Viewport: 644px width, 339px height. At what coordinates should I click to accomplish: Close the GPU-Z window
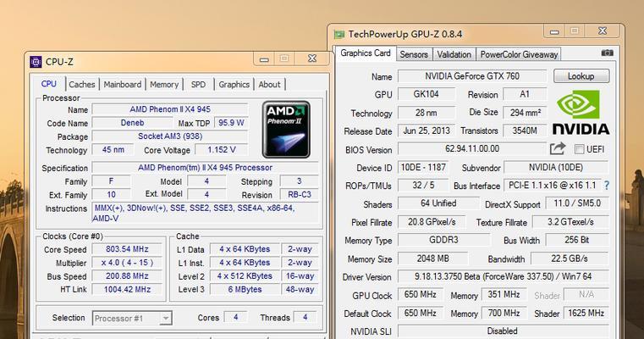tap(603, 31)
